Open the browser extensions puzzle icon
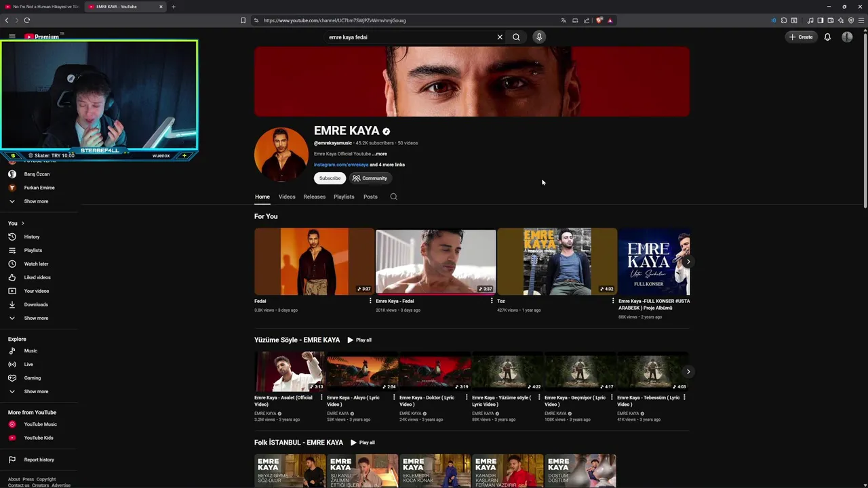This screenshot has height=488, width=868. (x=784, y=20)
